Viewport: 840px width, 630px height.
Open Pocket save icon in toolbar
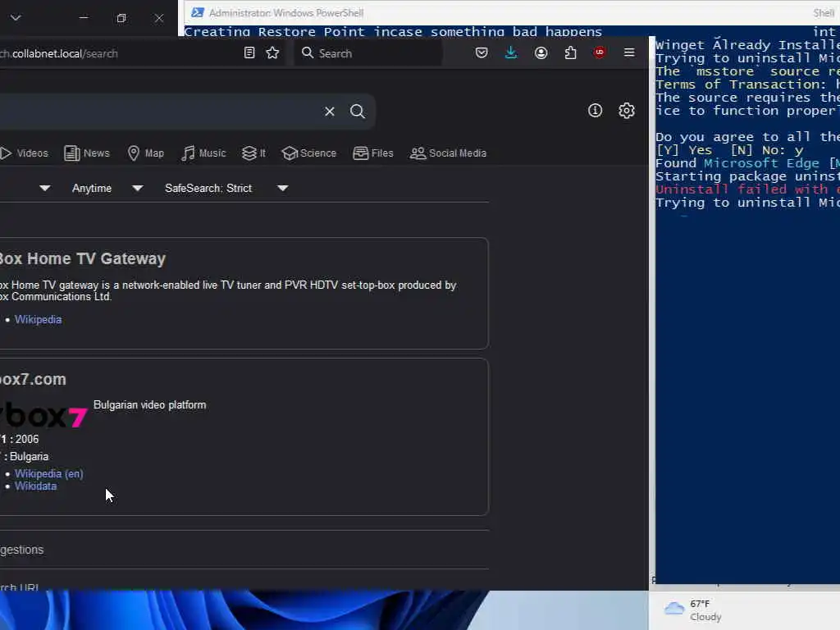pos(482,53)
